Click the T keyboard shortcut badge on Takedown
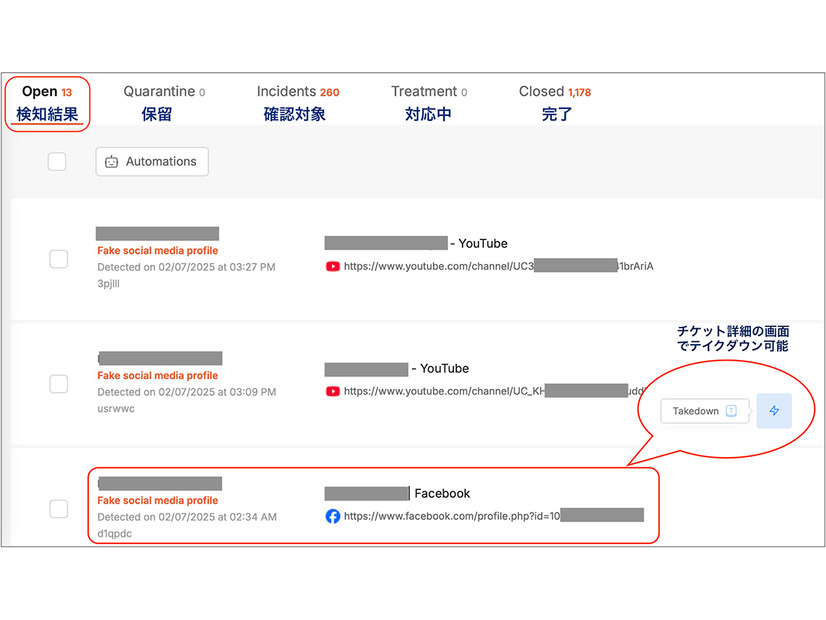Screen dimensions: 826x620 pyautogui.click(x=731, y=410)
